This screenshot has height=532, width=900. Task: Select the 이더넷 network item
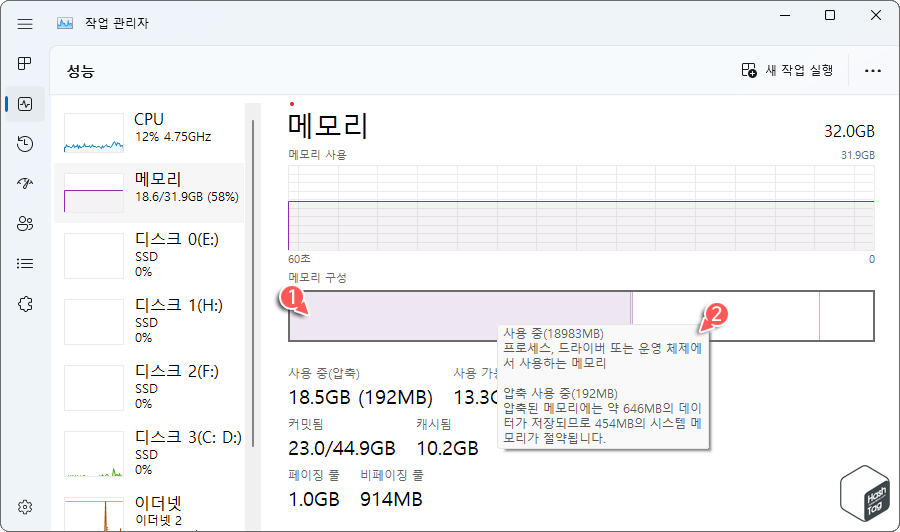point(149,512)
